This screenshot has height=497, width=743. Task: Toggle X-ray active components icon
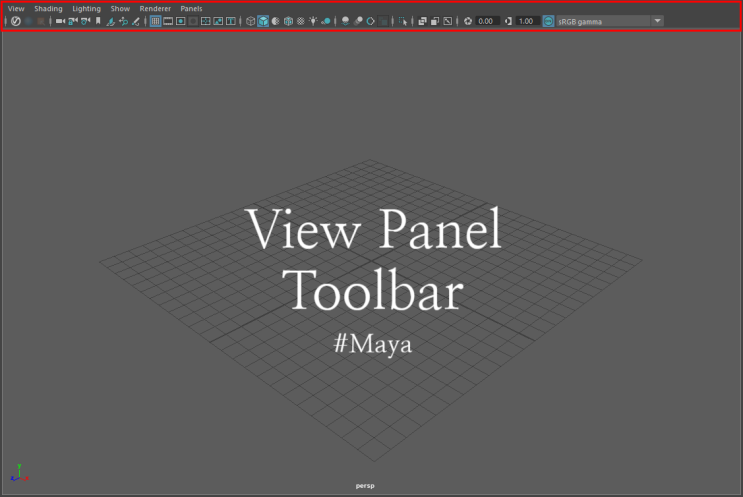tap(435, 21)
